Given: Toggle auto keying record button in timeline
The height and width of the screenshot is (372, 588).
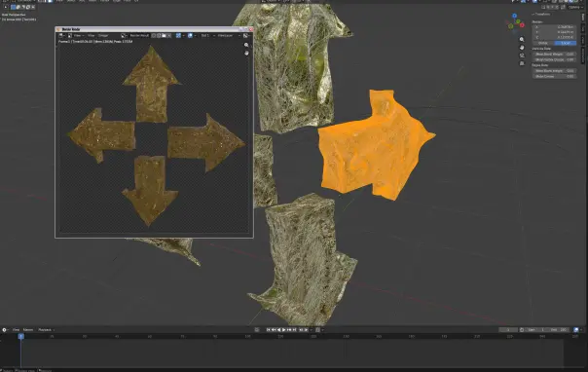Looking at the screenshot, I should 256,330.
